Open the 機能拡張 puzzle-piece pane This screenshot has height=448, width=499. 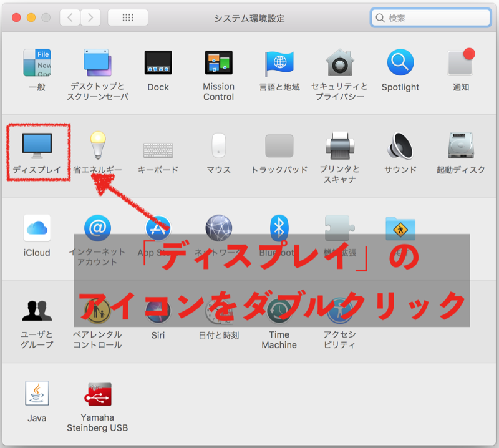(340, 228)
